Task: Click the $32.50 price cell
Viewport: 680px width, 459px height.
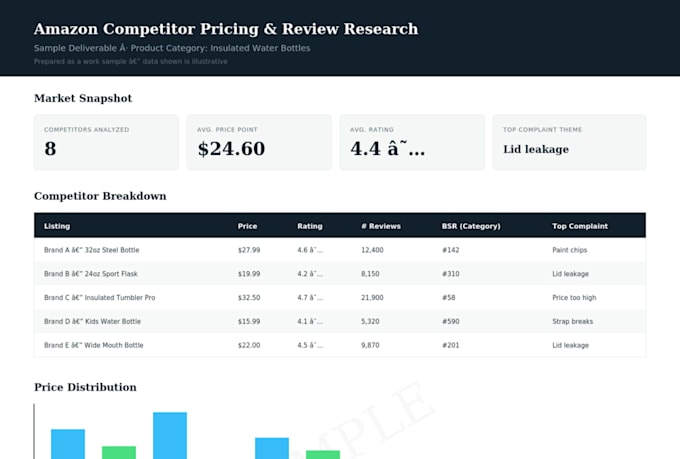Action: [x=249, y=298]
